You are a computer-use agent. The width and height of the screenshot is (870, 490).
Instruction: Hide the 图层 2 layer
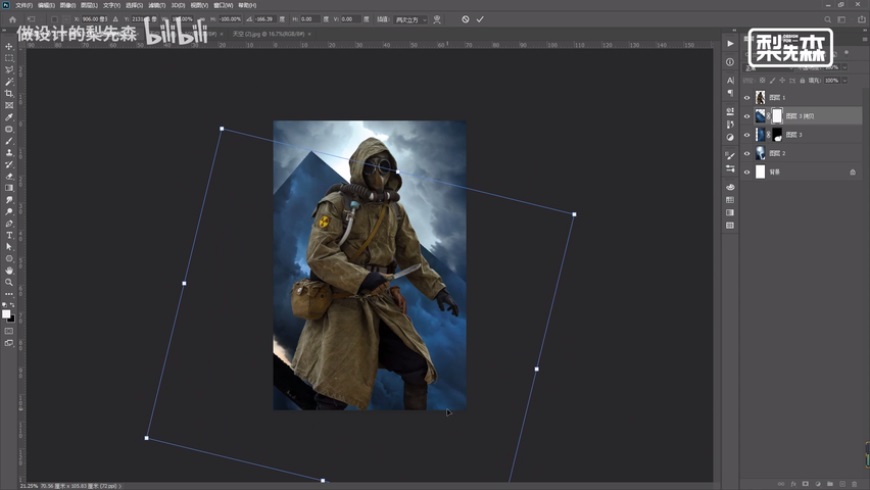tap(747, 153)
